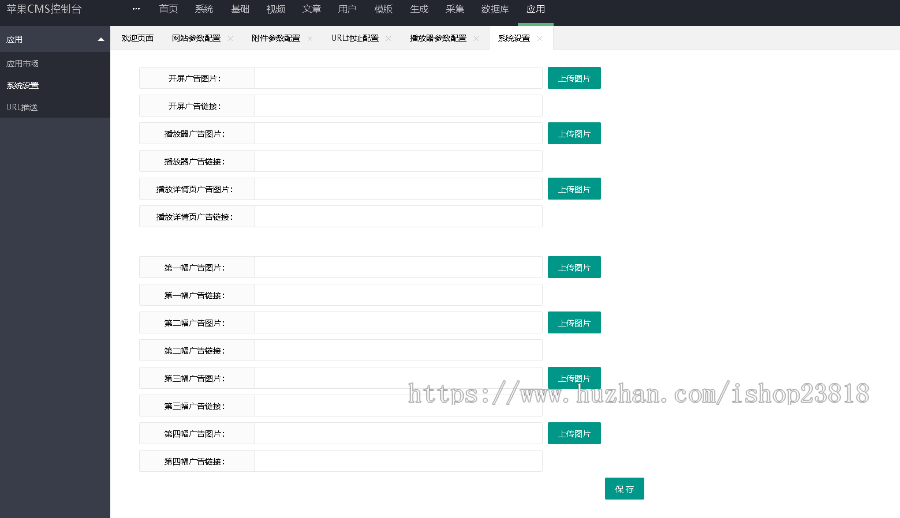The height and width of the screenshot is (518, 900).
Task: Open the 用户 top menu
Action: [347, 9]
